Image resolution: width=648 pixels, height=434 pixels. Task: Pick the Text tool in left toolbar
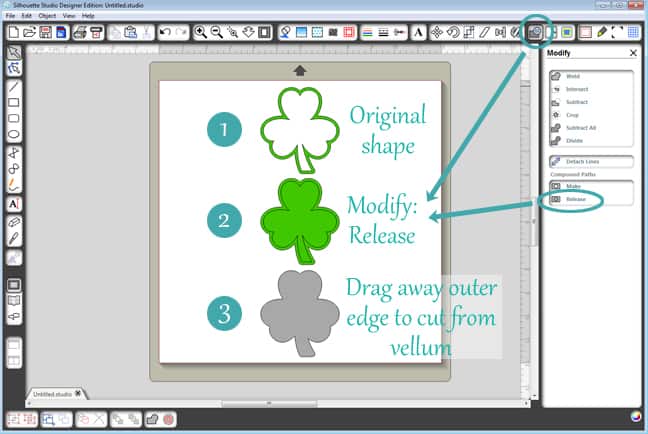(15, 203)
